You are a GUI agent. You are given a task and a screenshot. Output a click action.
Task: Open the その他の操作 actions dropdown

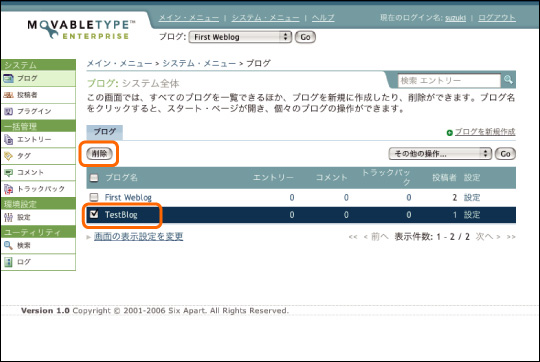click(440, 154)
